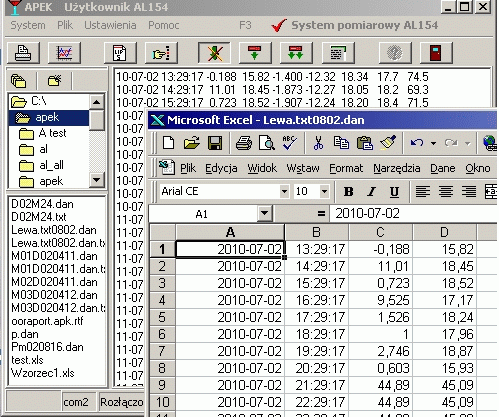This screenshot has height=417, width=499.
Task: Click scroll up arrow in directory tree
Action: coord(97,101)
